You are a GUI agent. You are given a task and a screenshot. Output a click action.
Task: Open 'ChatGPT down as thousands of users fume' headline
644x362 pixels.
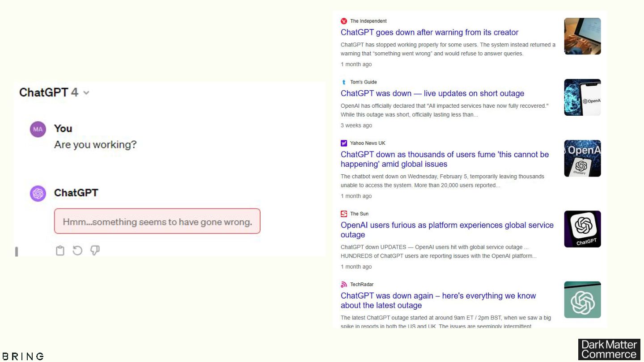pos(445,160)
